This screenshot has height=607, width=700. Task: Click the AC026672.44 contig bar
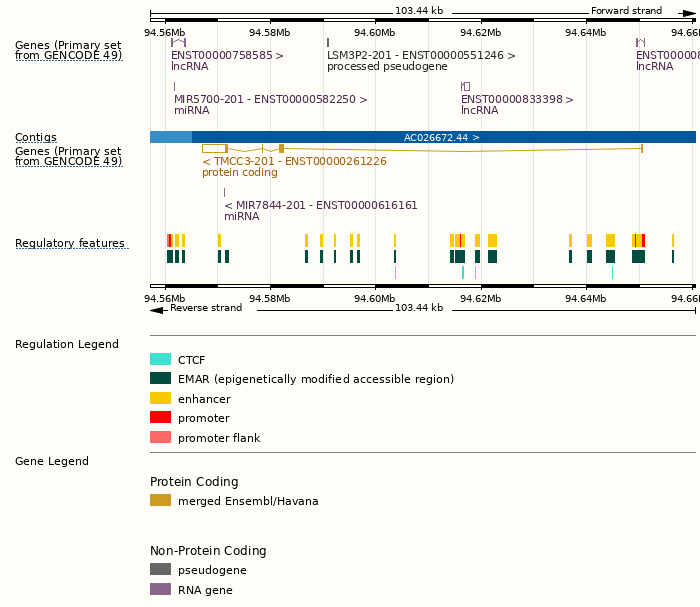pyautogui.click(x=442, y=137)
